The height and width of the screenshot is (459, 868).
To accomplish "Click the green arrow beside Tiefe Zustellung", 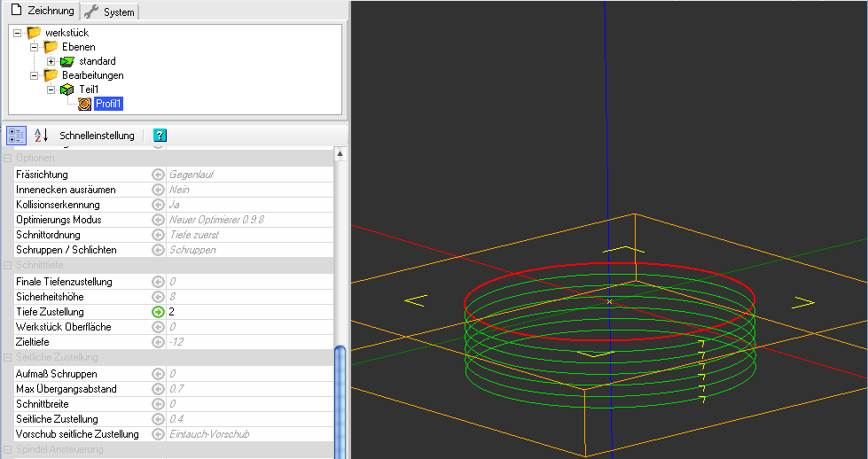I will click(x=157, y=312).
